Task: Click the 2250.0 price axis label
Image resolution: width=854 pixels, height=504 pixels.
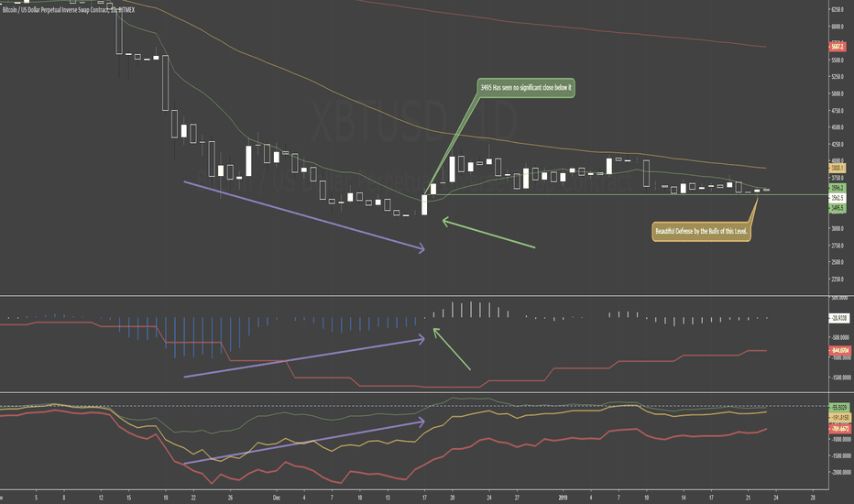Action: (x=838, y=279)
